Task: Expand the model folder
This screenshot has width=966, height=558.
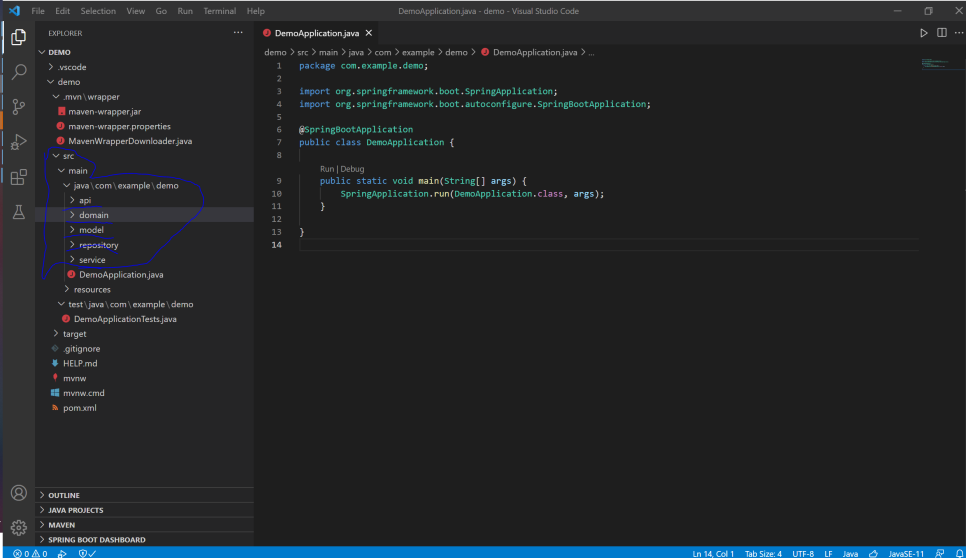Action: tap(91, 230)
